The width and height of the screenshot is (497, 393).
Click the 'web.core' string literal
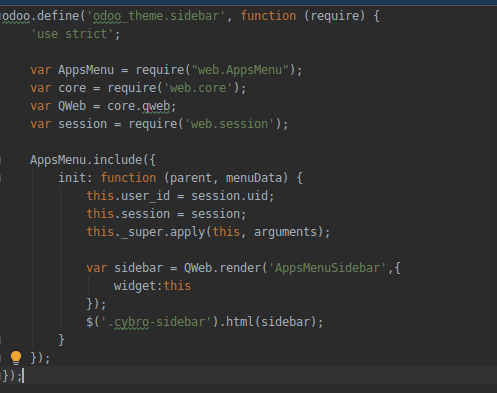point(198,88)
